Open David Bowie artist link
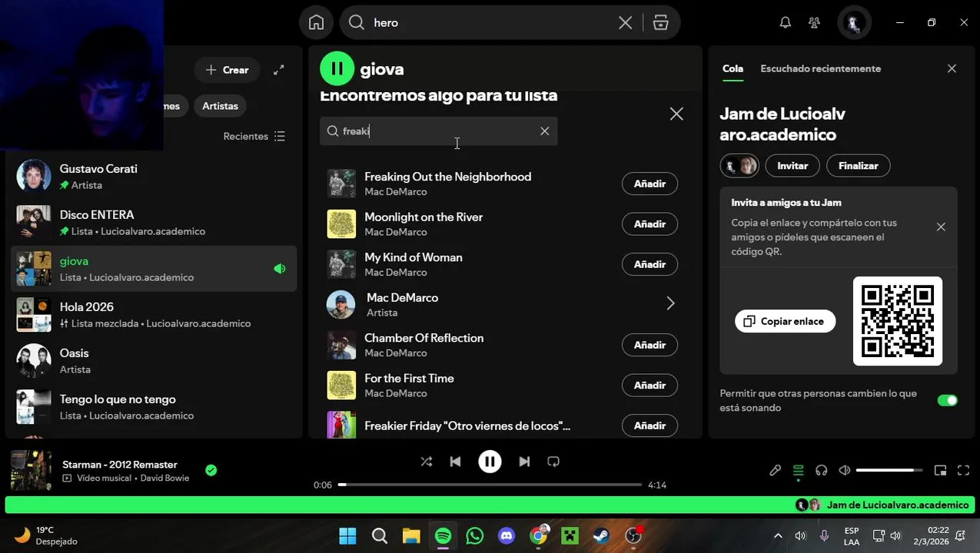980x553 pixels. (164, 478)
